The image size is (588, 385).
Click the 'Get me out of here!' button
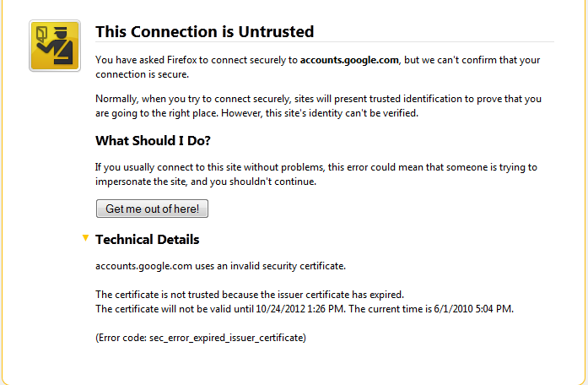click(152, 209)
